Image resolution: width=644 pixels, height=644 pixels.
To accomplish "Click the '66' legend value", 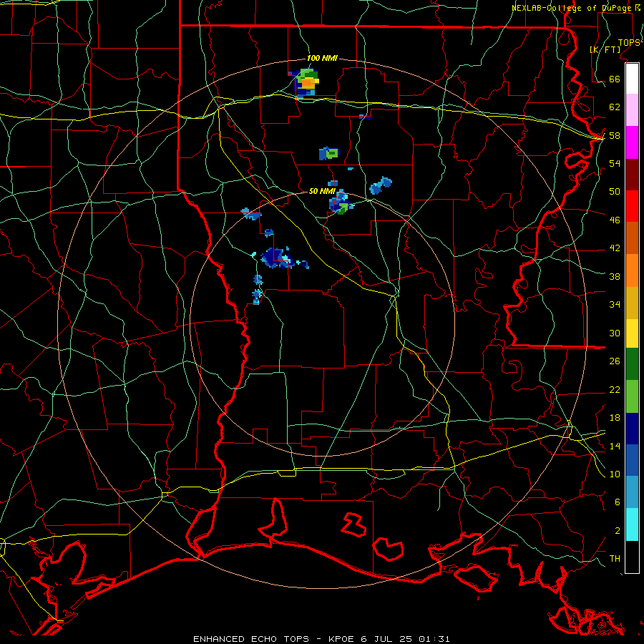I will 615,79.
